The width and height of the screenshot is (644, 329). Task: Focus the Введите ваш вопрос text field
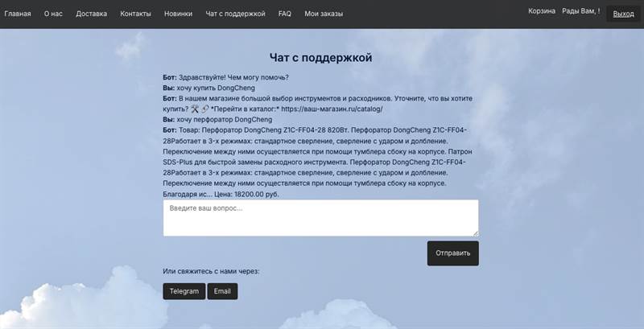[320, 218]
